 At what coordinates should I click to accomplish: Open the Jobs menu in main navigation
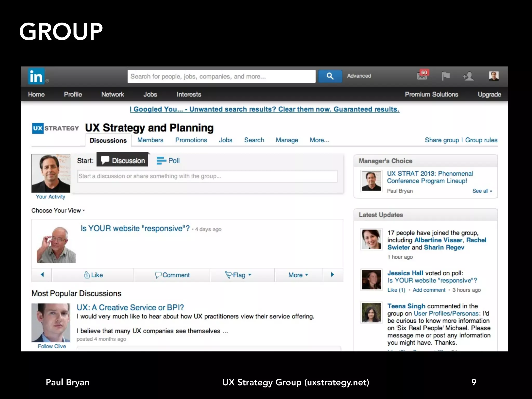(x=150, y=94)
